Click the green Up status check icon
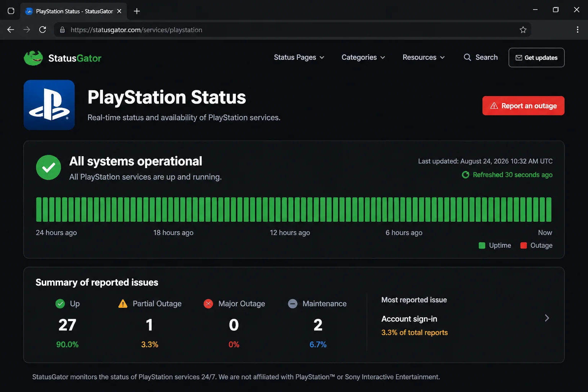The image size is (588, 392). [60, 304]
